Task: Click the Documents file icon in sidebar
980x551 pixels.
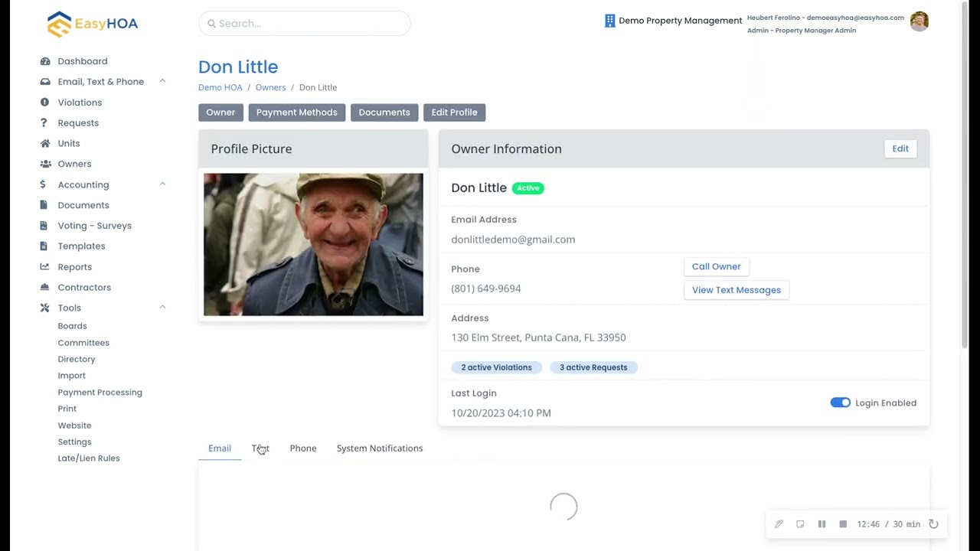Action: click(45, 205)
